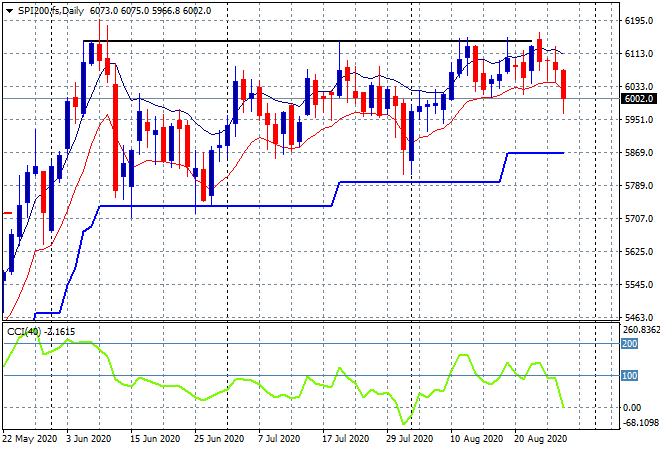Click the last red candlestick on the chart
Screen dimensions: 660x450
pyautogui.click(x=564, y=85)
